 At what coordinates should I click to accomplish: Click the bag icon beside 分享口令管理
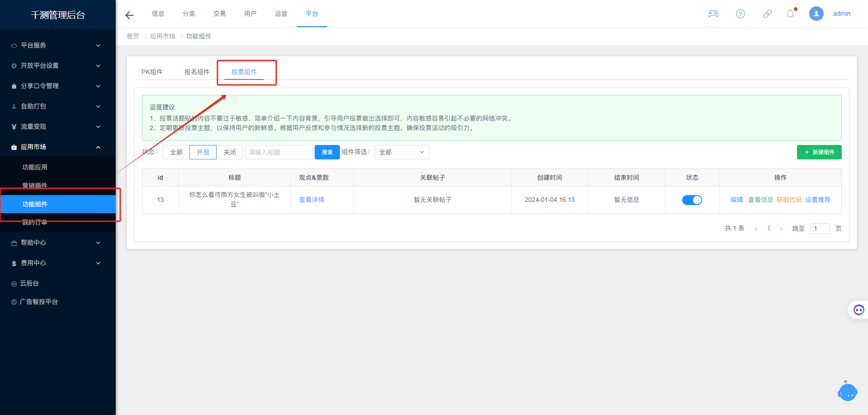[x=14, y=86]
